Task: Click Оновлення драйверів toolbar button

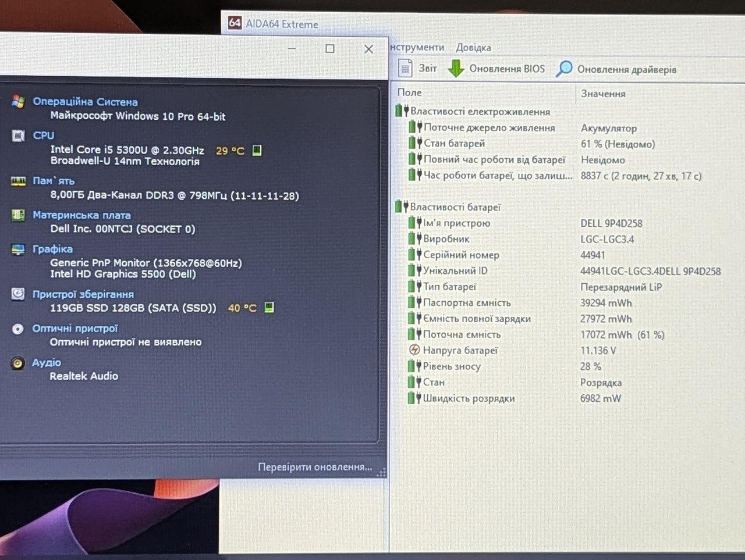Action: pyautogui.click(x=616, y=69)
